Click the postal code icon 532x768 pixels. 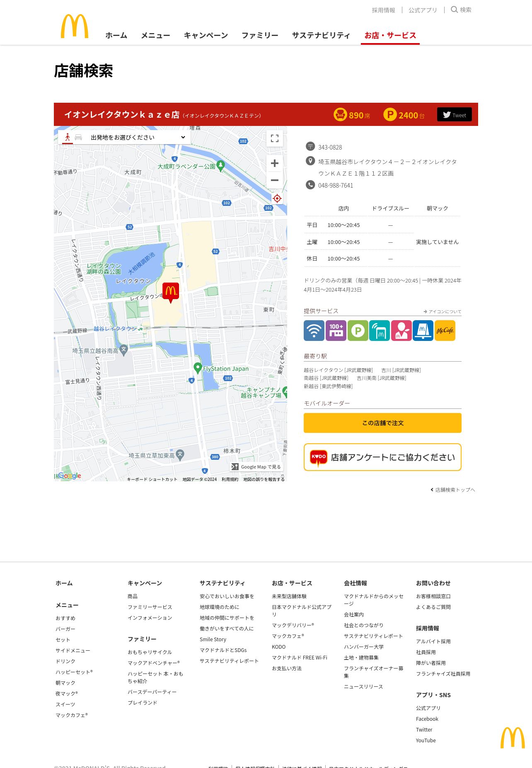(x=310, y=146)
